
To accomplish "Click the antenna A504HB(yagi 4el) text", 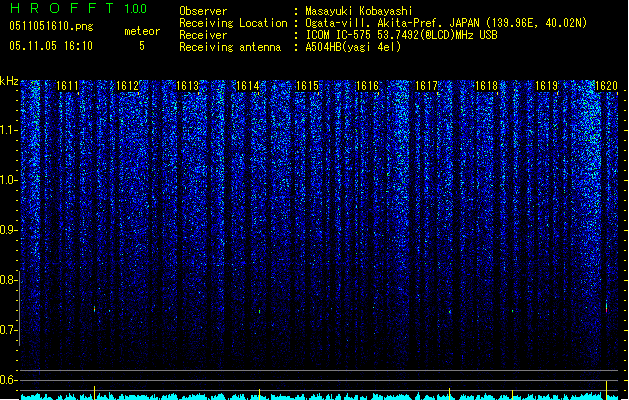I will tap(353, 47).
